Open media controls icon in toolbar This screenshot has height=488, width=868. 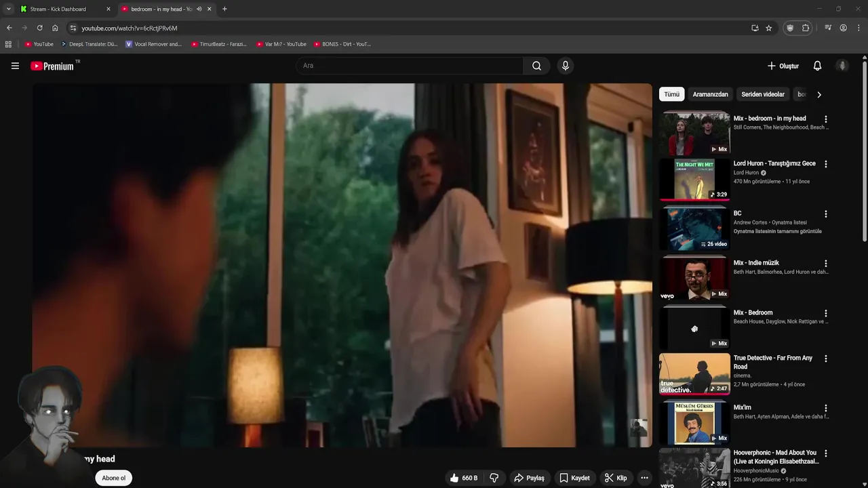click(x=828, y=28)
